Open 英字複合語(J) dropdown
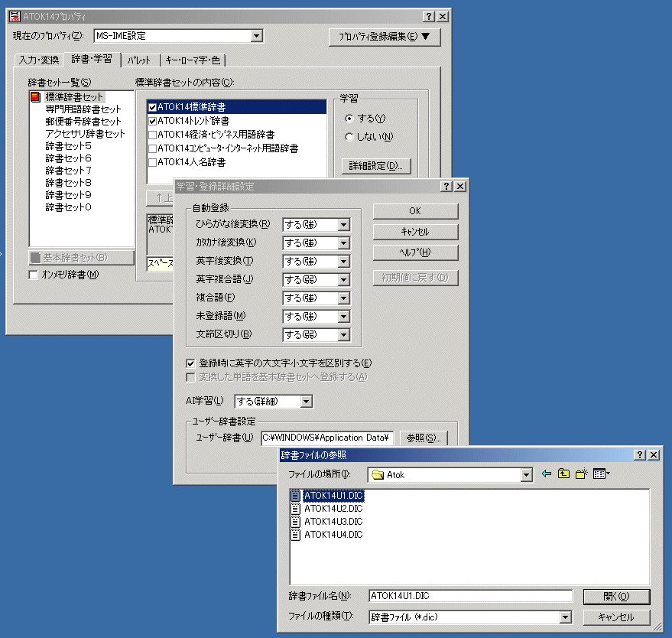The height and width of the screenshot is (638, 672). 343,280
